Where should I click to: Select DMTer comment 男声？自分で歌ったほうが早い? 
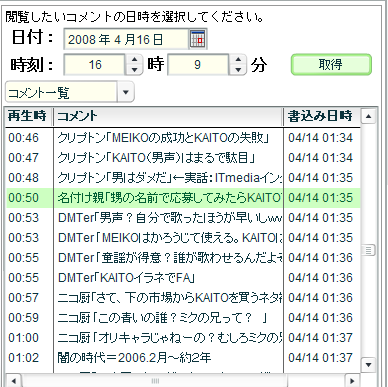(183, 218)
